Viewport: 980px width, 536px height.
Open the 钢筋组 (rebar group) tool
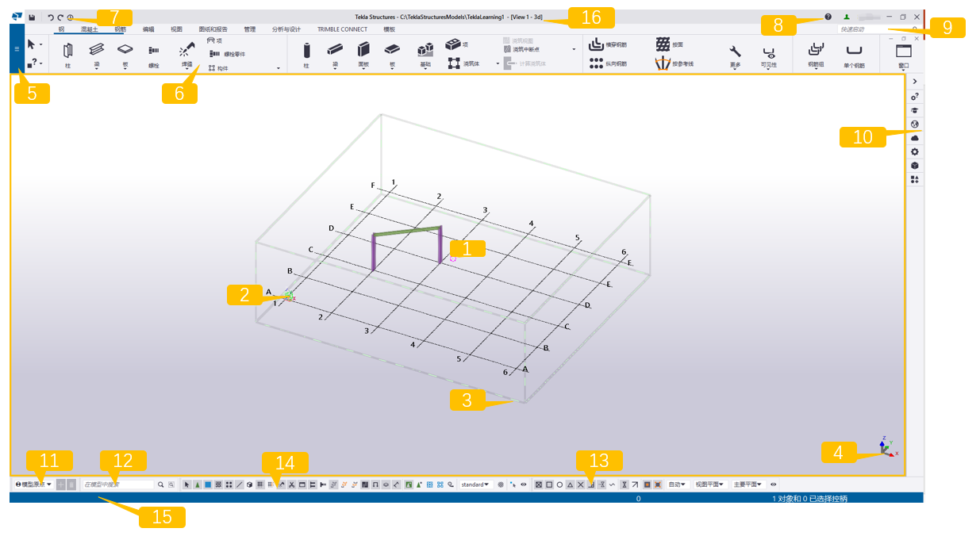tap(815, 54)
